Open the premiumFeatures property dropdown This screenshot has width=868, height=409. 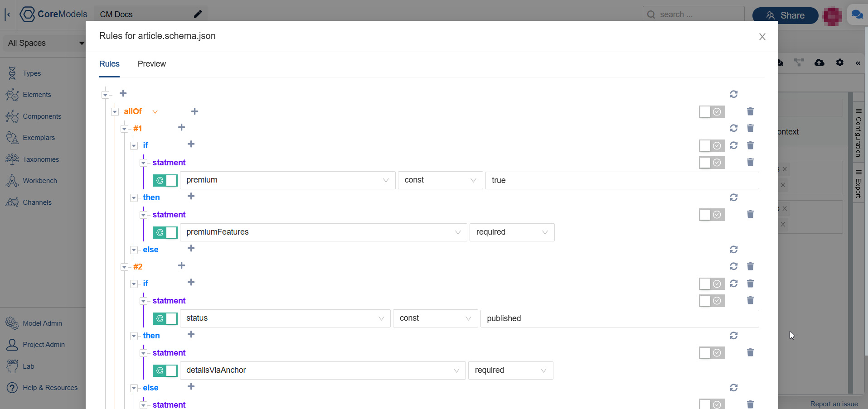pyautogui.click(x=323, y=232)
